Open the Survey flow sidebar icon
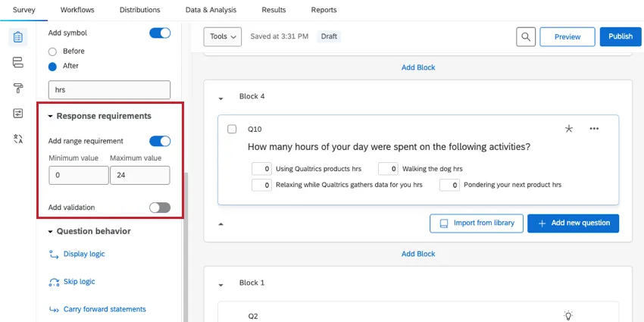 (x=17, y=63)
